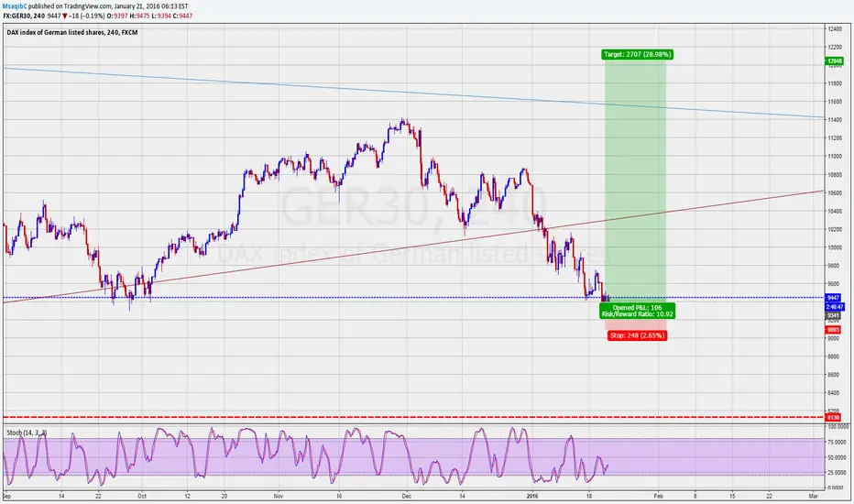Click the 10600 price axis label
Screen dimensions: 854x504
pyautogui.click(x=835, y=192)
